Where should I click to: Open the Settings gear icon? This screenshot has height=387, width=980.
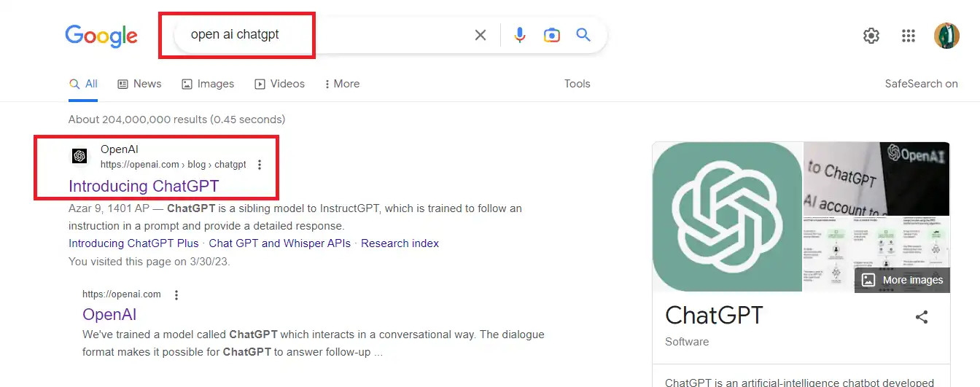[x=871, y=36]
